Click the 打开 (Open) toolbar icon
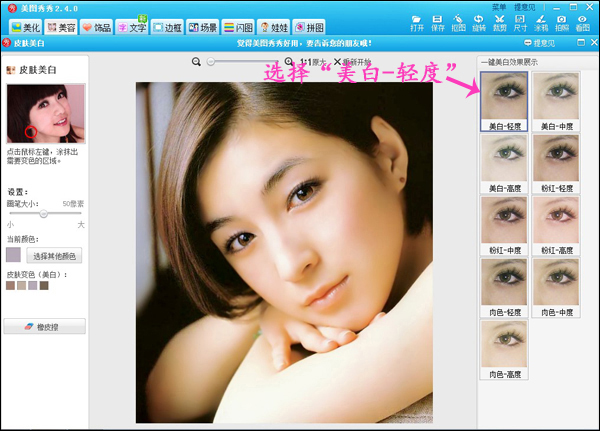Screen dimensions: 600x431 tap(417, 23)
